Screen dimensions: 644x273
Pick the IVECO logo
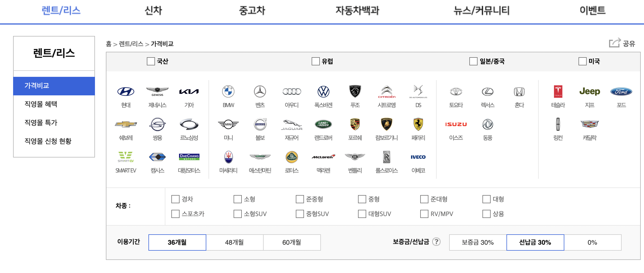tap(418, 157)
